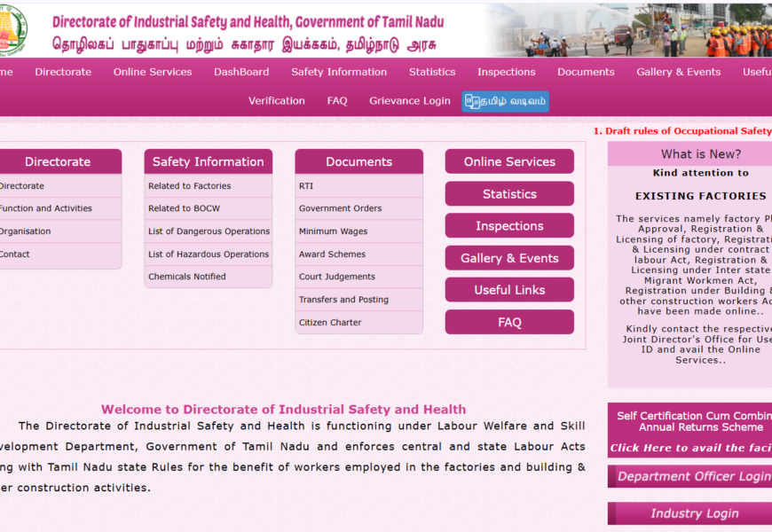Screen dimensions: 772x532
Task: Open the Grievance Login link
Action: click(410, 101)
